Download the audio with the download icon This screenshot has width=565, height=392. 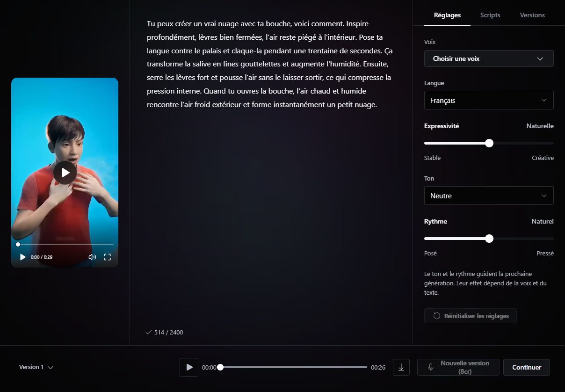click(401, 367)
